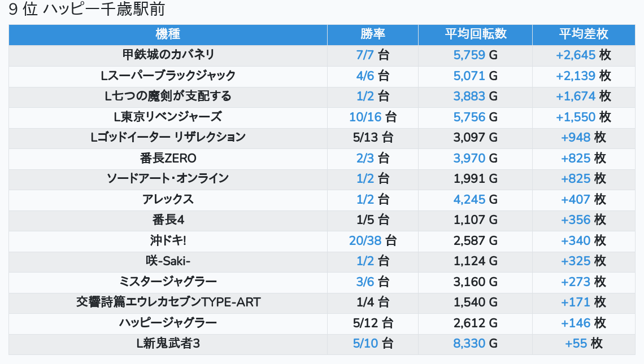
Task: Click the ソードアート・オンライン entry
Action: pyautogui.click(x=168, y=179)
